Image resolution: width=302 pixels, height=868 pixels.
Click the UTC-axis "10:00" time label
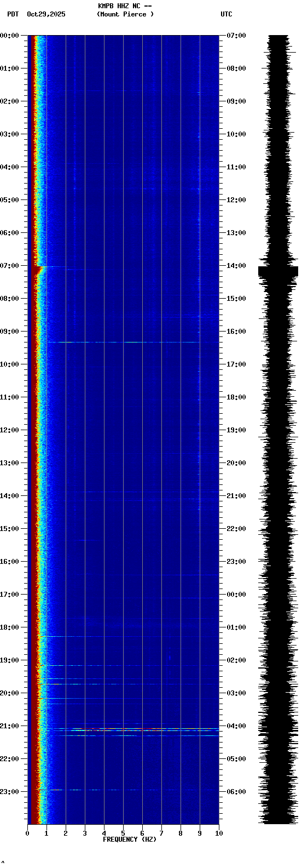[x=236, y=134]
